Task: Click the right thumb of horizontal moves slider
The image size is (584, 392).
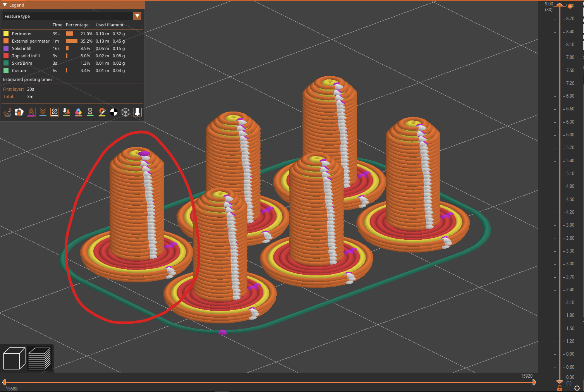Action: [534, 382]
